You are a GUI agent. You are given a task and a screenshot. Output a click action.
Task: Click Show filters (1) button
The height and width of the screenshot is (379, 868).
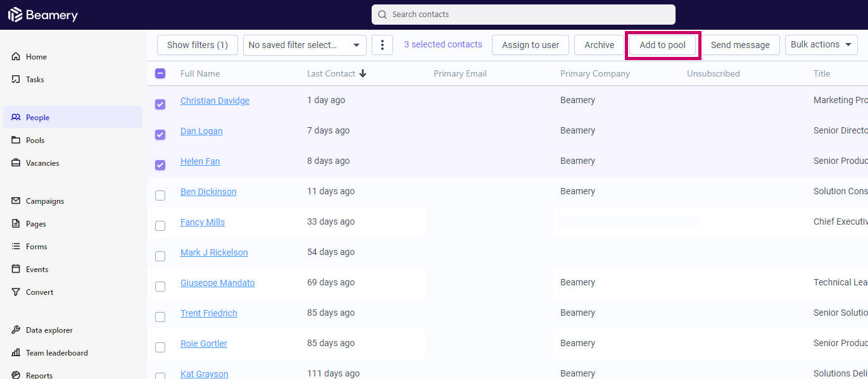(x=198, y=45)
